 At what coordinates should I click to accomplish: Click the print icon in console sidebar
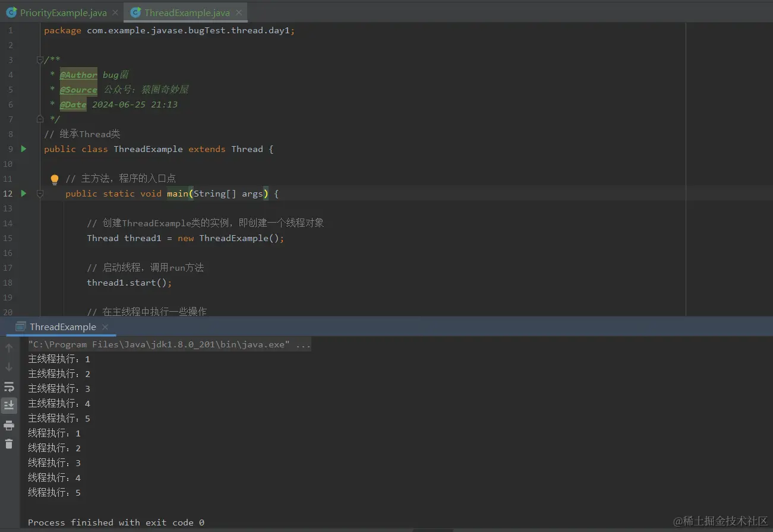click(x=9, y=425)
